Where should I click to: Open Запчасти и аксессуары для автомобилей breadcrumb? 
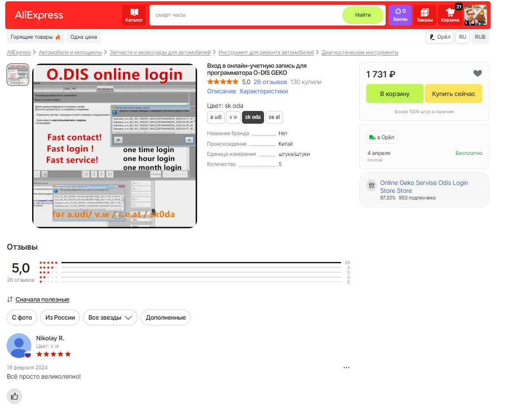point(160,52)
